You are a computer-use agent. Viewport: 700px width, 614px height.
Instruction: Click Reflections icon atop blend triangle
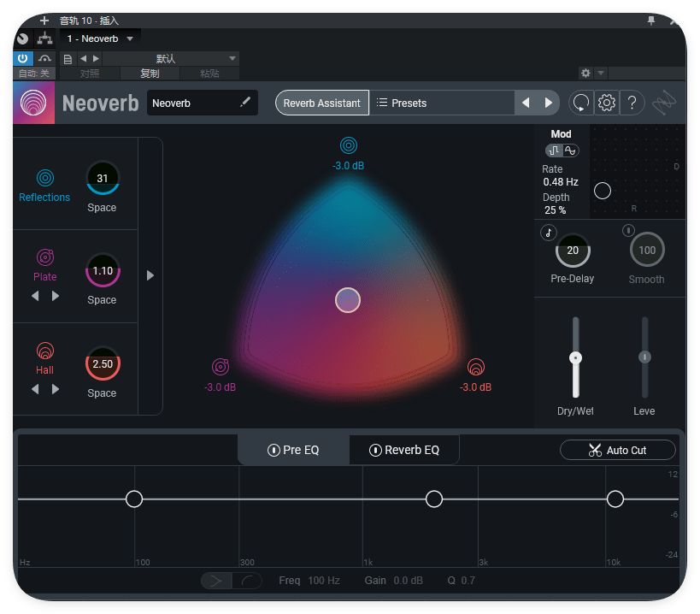(349, 145)
